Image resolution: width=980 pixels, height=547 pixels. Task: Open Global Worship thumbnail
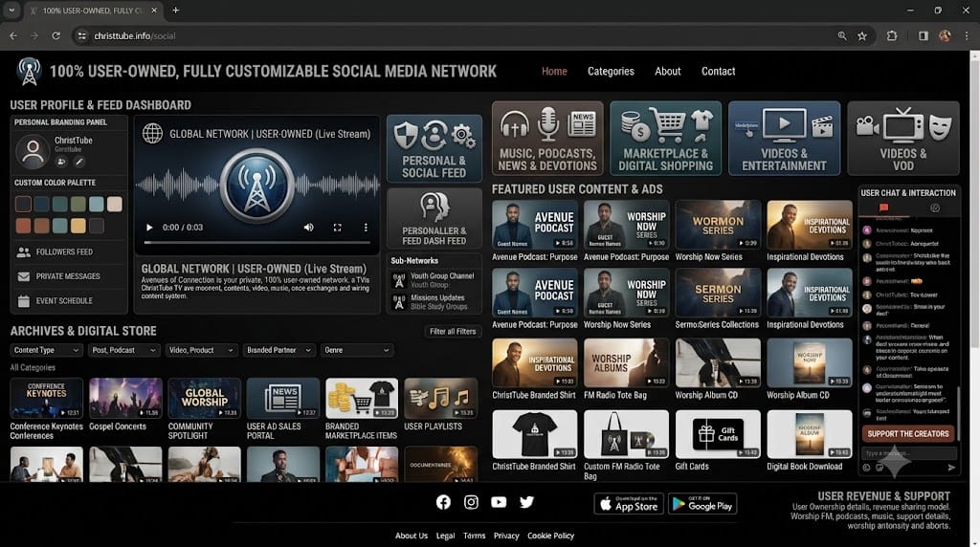pos(205,399)
